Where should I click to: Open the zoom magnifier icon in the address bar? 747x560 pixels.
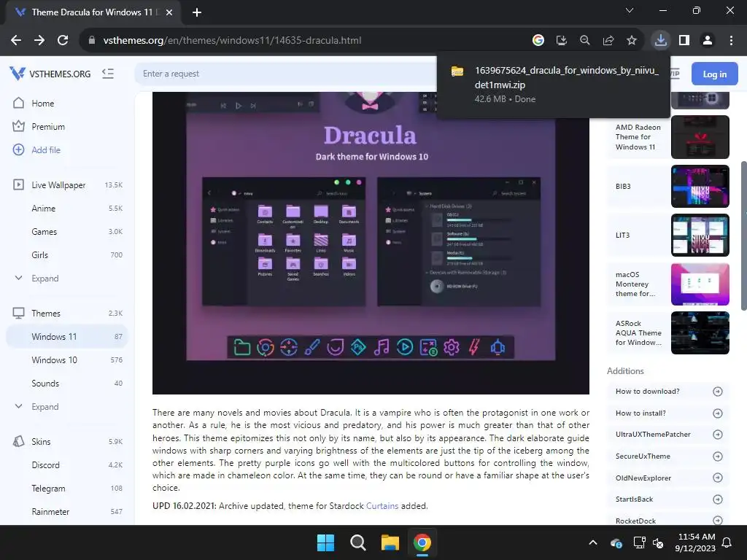(x=584, y=41)
